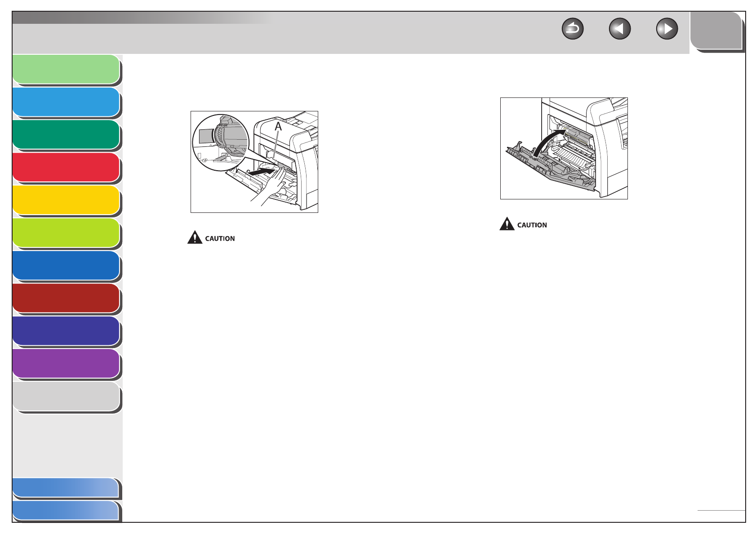The width and height of the screenshot is (756, 534).
Task: Click the upper blue gradient bottom button
Action: click(x=67, y=488)
